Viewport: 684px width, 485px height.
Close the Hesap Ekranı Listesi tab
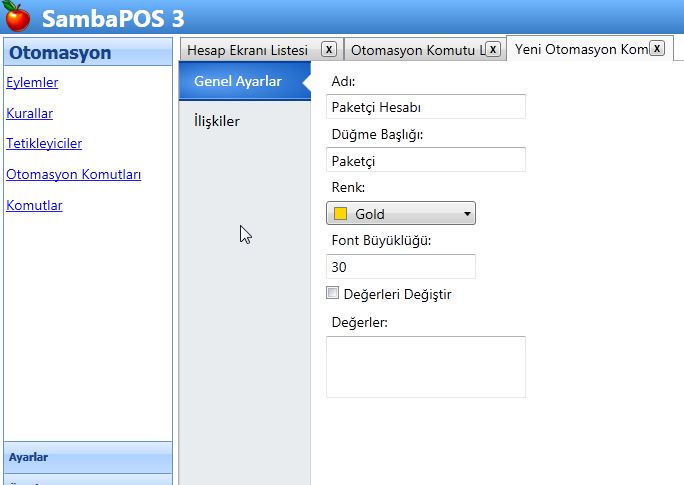[328, 49]
